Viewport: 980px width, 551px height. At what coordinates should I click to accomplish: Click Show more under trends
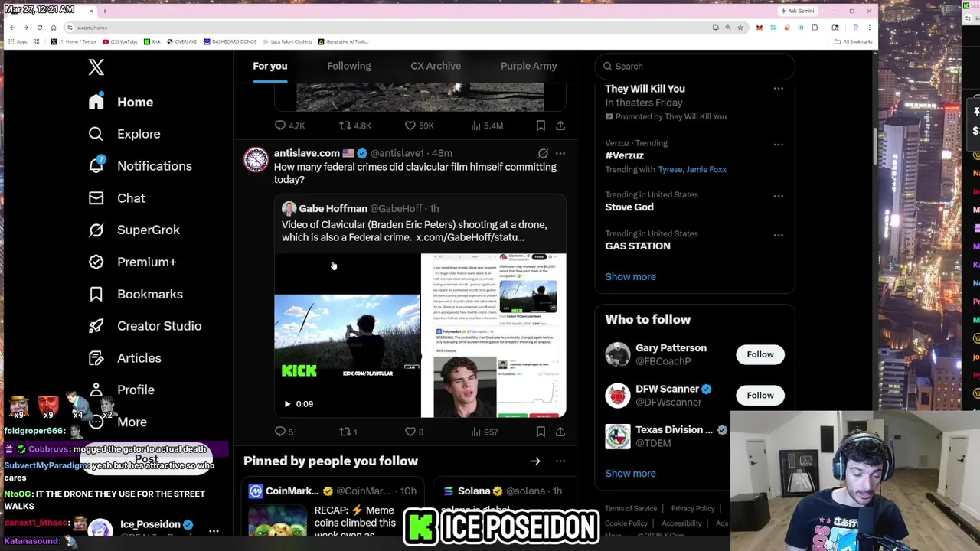tap(630, 276)
